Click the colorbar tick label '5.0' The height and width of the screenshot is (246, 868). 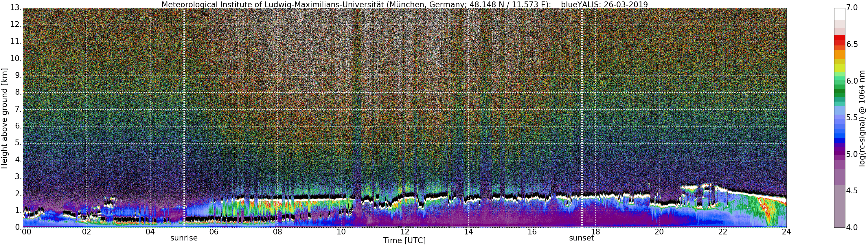tap(852, 154)
